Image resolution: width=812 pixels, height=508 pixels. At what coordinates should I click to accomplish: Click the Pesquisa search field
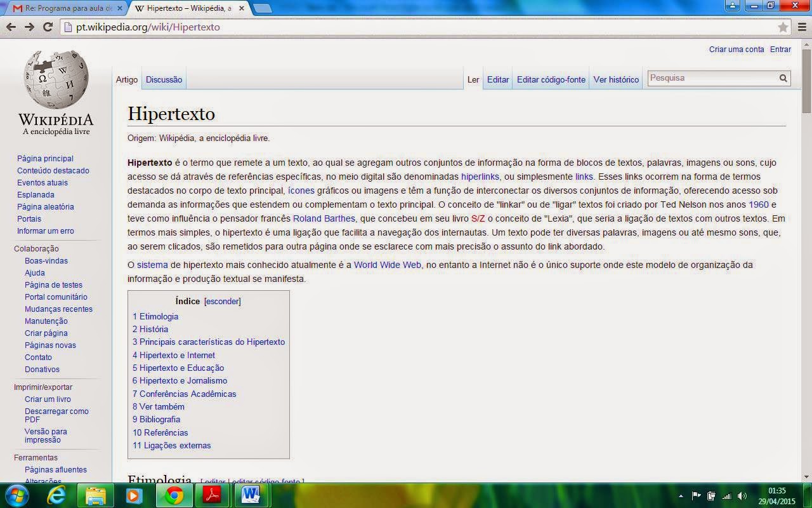(x=712, y=78)
